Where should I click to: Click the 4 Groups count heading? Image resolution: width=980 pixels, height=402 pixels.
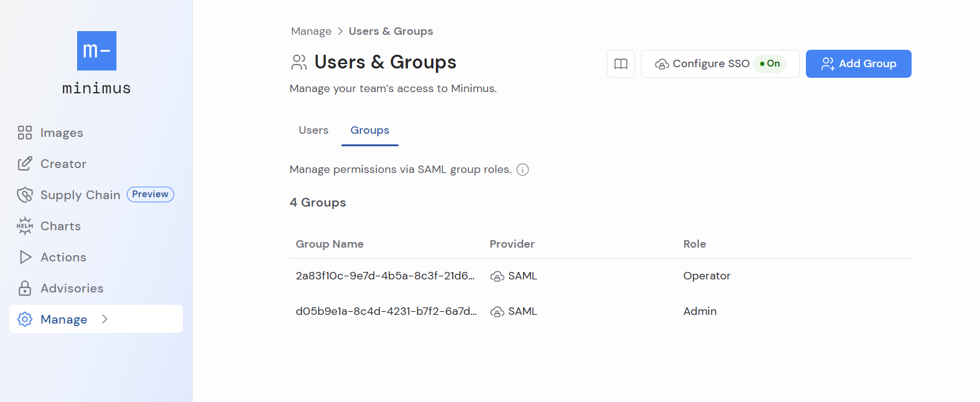click(318, 202)
